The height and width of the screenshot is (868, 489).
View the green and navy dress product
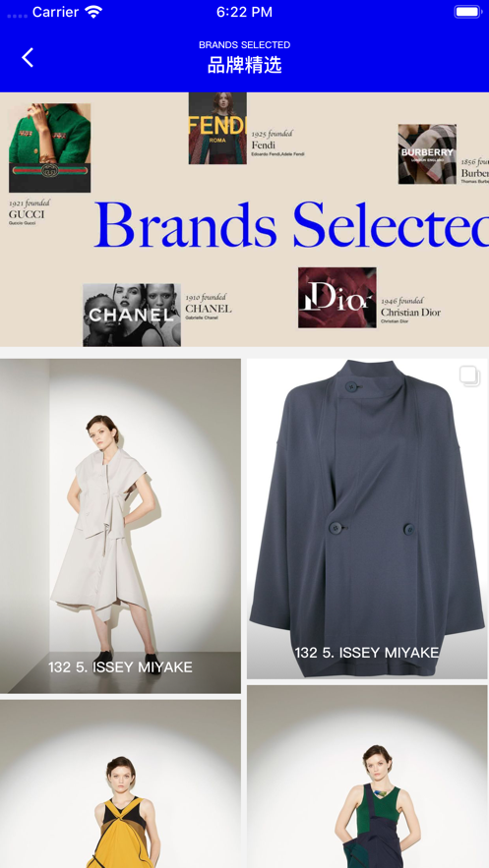[x=367, y=777]
